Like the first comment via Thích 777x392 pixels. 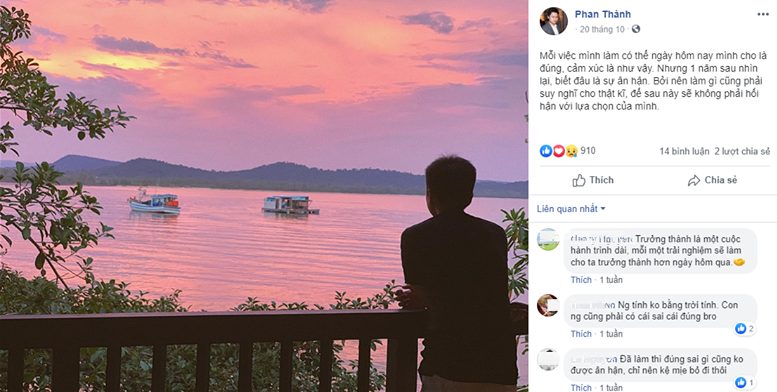(x=581, y=280)
